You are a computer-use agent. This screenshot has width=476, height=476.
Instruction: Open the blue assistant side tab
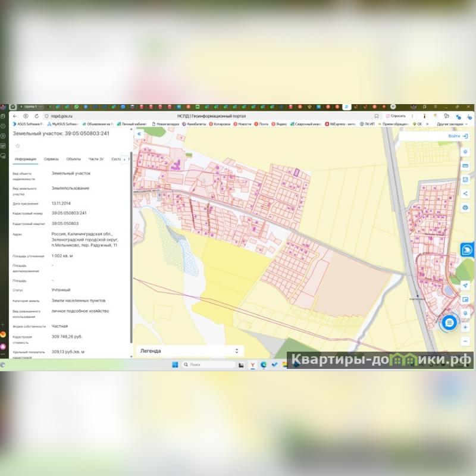pyautogui.click(x=467, y=250)
